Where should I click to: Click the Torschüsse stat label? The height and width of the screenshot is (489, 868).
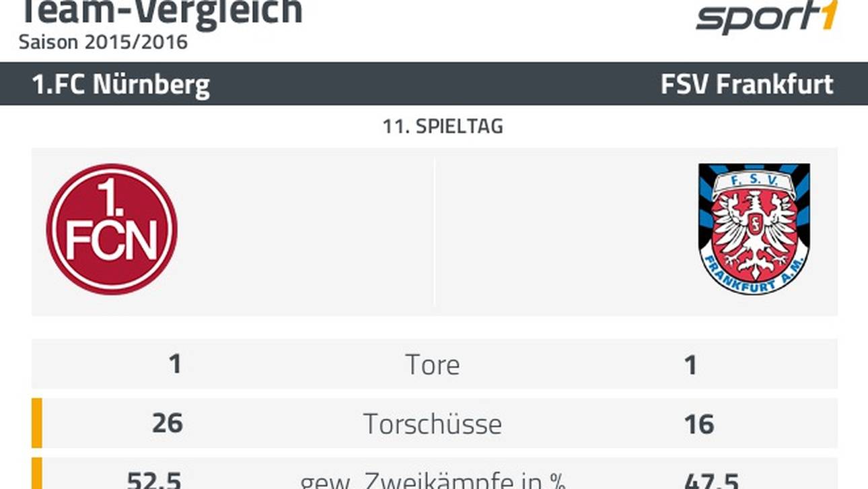pos(433,424)
